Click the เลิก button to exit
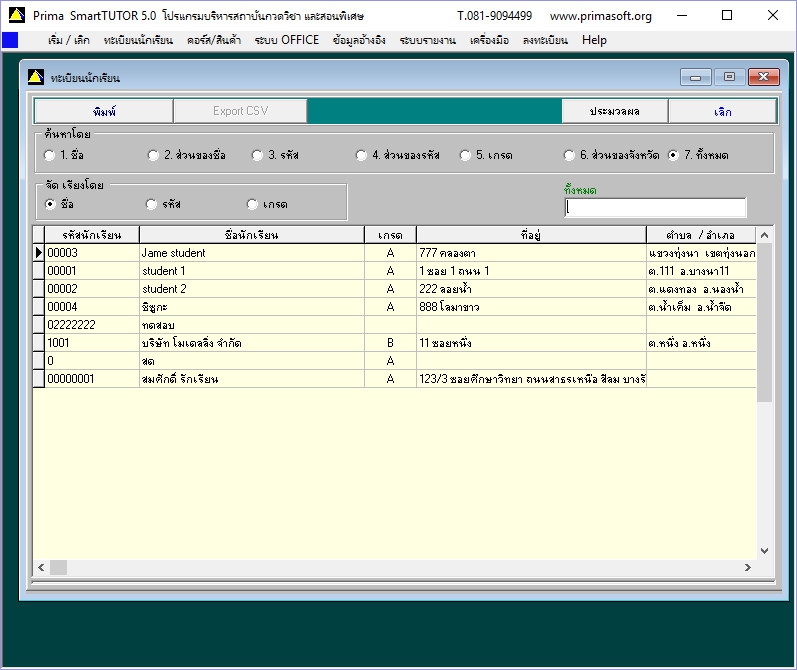The height and width of the screenshot is (670, 797). pyautogui.click(x=722, y=111)
